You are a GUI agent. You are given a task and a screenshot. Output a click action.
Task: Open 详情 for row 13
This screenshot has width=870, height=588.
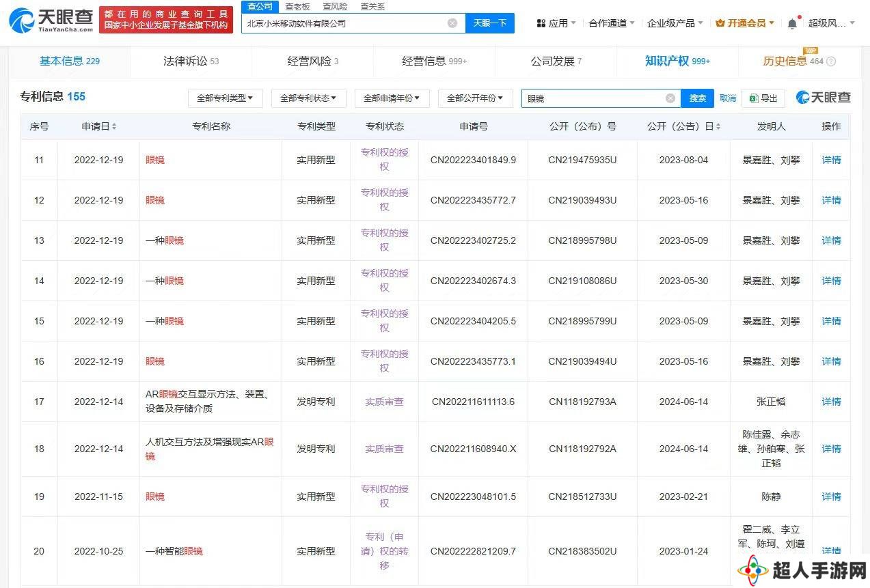pos(831,240)
